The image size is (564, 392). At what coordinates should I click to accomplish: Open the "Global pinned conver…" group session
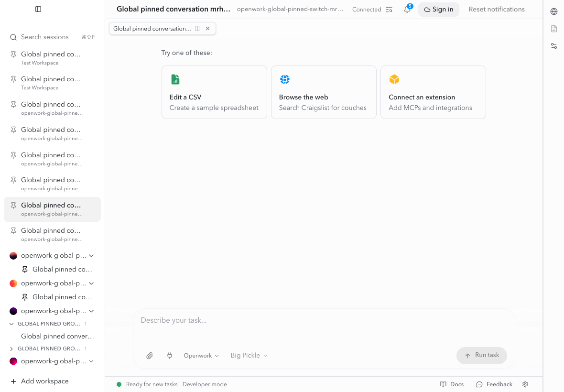pyautogui.click(x=57, y=336)
